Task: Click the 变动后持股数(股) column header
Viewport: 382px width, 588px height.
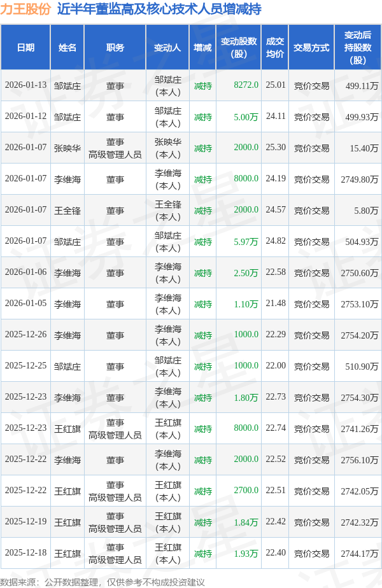Action: pos(358,48)
